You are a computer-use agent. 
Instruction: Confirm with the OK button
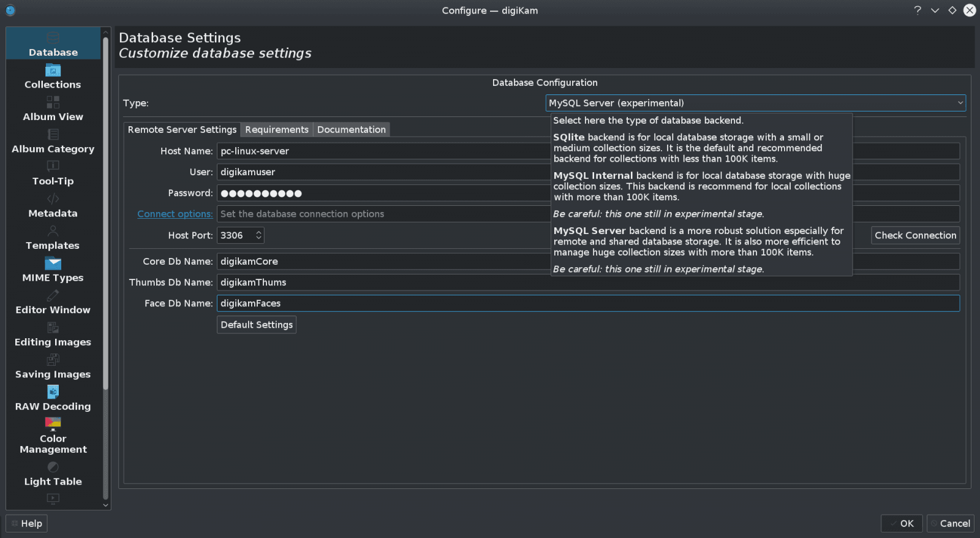pyautogui.click(x=902, y=523)
